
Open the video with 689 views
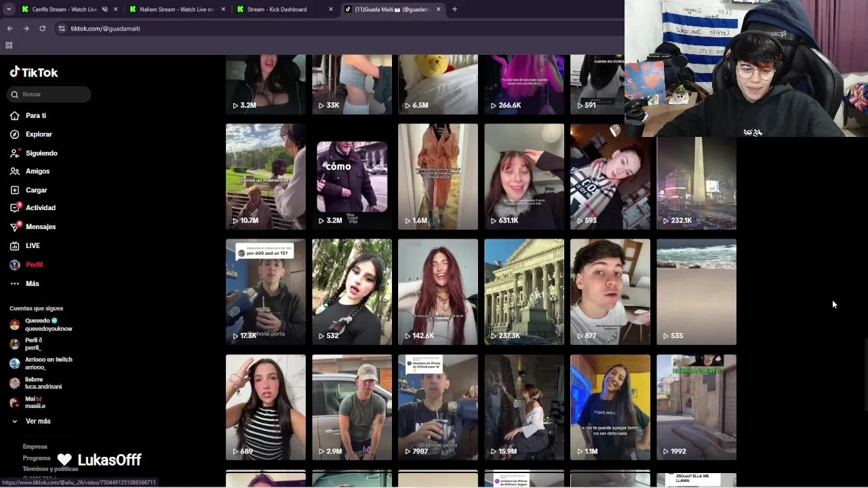[266, 407]
